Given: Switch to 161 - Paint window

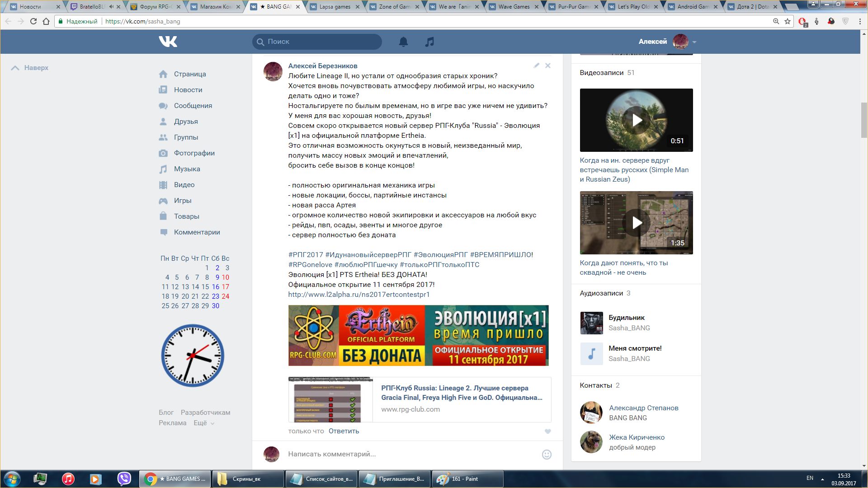Looking at the screenshot, I should 468,479.
